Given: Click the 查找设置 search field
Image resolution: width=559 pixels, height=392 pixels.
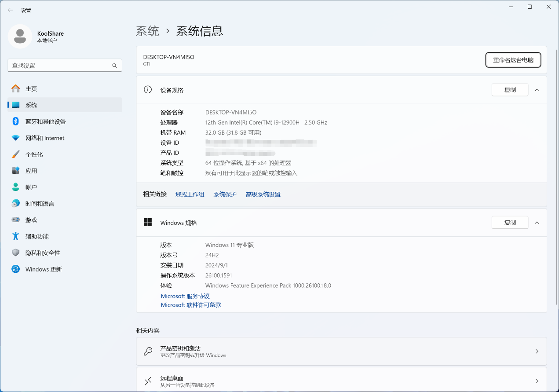Looking at the screenshot, I should click(x=59, y=66).
